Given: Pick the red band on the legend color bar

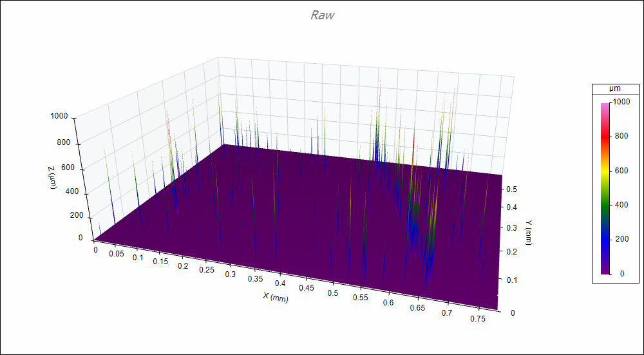Looking at the screenshot, I should click(x=605, y=136).
